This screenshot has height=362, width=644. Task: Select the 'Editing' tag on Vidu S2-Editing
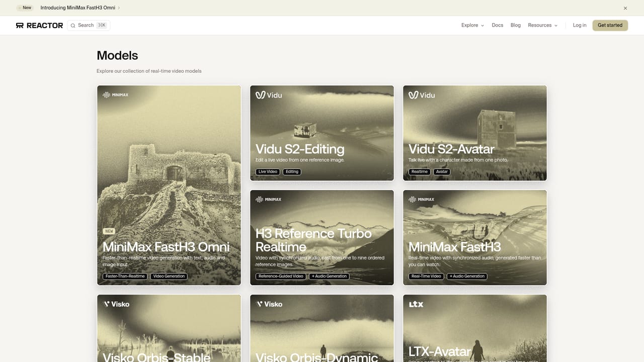point(292,171)
